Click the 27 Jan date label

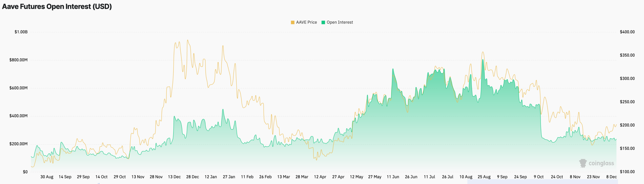coord(229,177)
